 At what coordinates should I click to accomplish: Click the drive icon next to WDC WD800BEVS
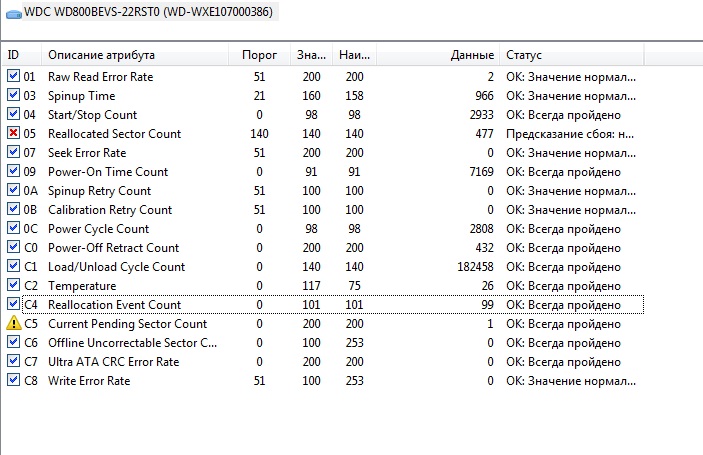click(12, 11)
